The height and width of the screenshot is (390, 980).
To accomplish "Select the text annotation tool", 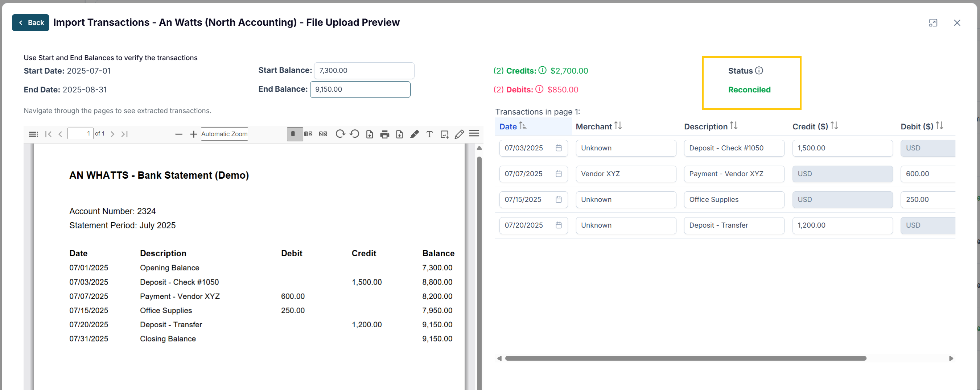I will 429,134.
